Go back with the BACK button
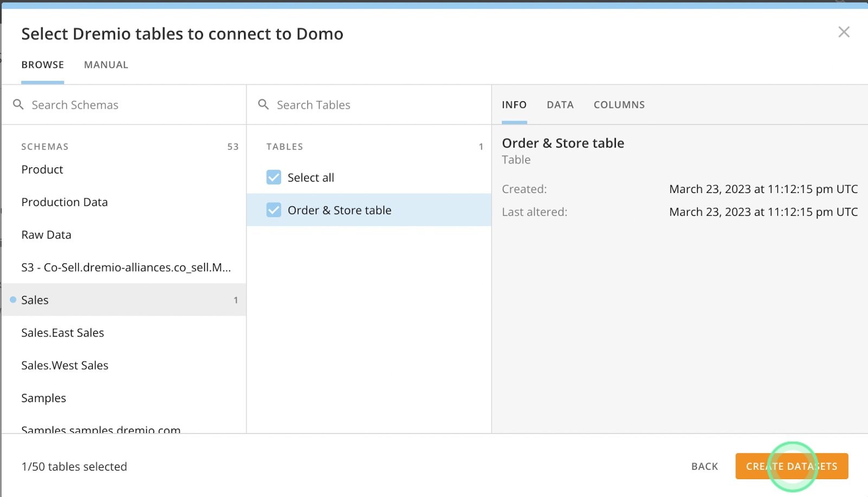Screen dimensions: 868x497 pos(704,466)
